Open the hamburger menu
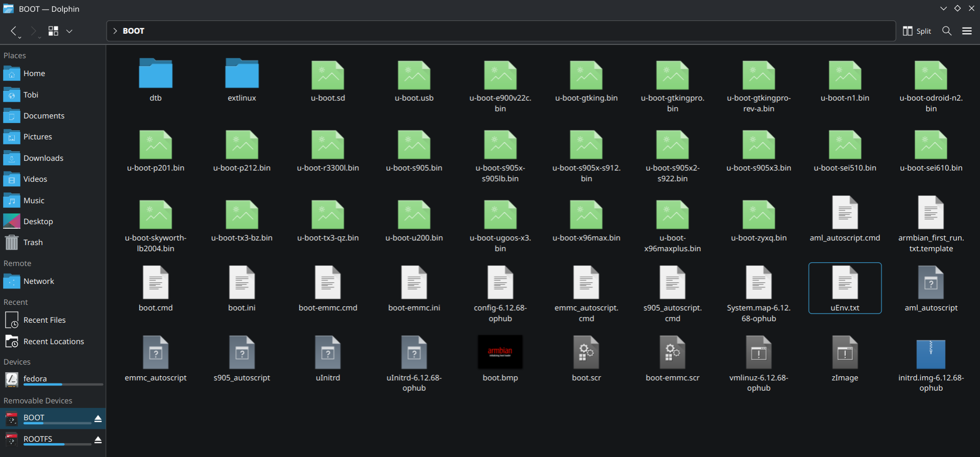 966,31
